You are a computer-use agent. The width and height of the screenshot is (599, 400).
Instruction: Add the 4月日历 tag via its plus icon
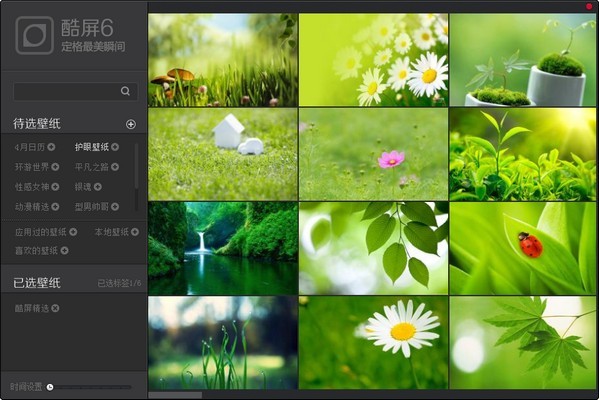[x=51, y=147]
